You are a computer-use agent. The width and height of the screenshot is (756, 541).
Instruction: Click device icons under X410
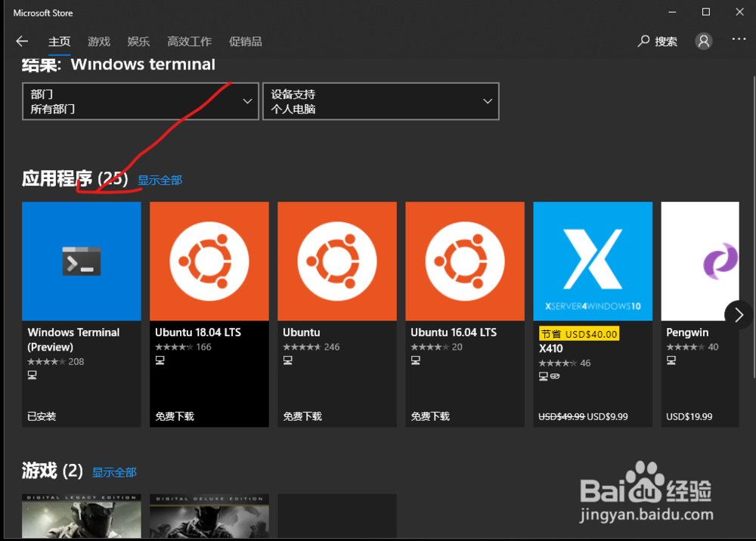[549, 376]
